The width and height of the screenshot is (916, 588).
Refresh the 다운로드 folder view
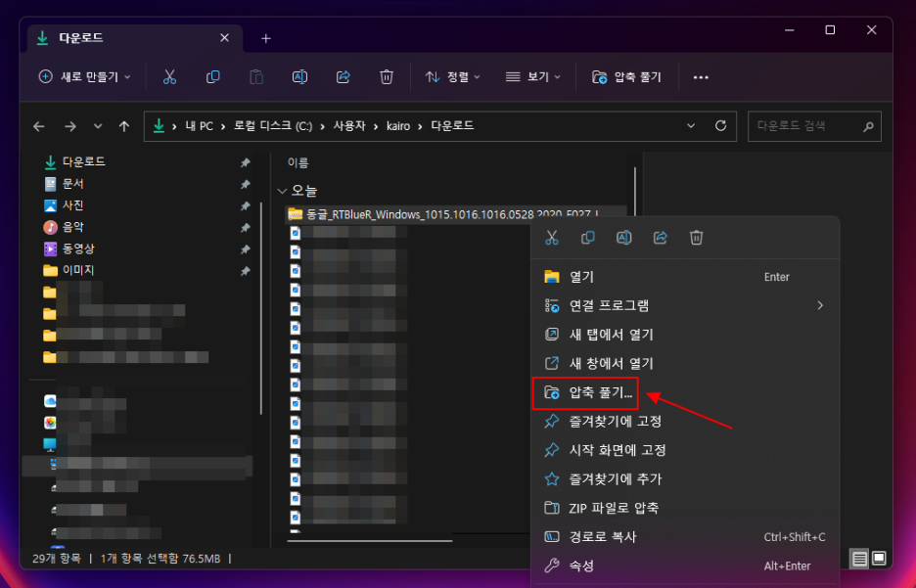tap(721, 126)
